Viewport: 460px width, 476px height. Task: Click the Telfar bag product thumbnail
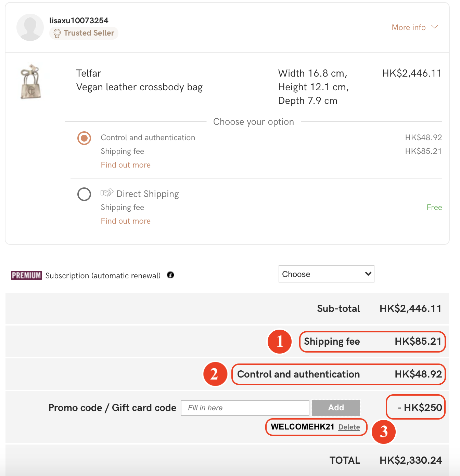[x=31, y=82]
